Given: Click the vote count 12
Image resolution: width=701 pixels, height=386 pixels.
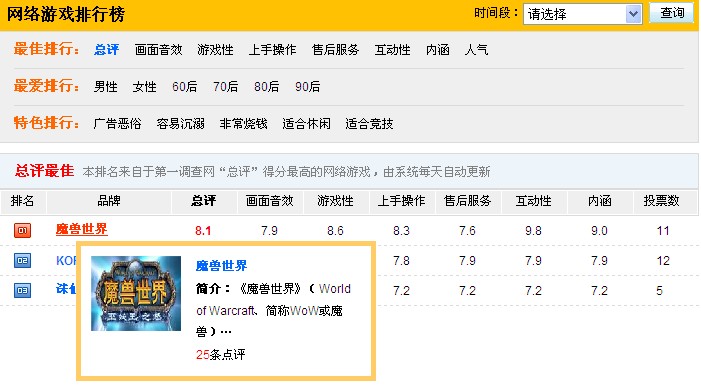Looking at the screenshot, I should tap(663, 261).
